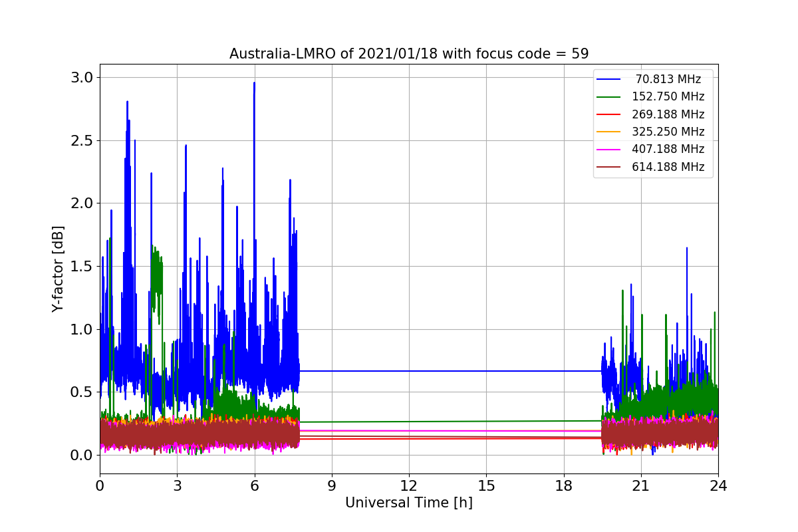
Task: Click the brown line swatch in legend
Action: (608, 167)
